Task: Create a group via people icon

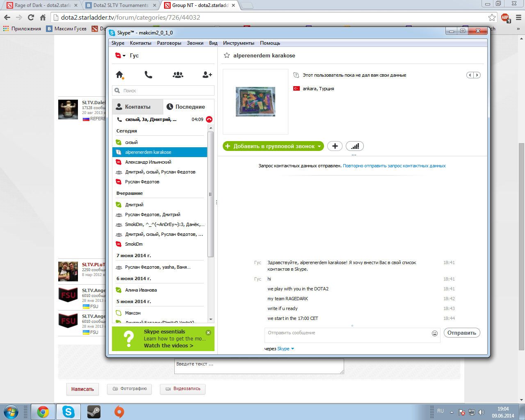Action: click(178, 75)
